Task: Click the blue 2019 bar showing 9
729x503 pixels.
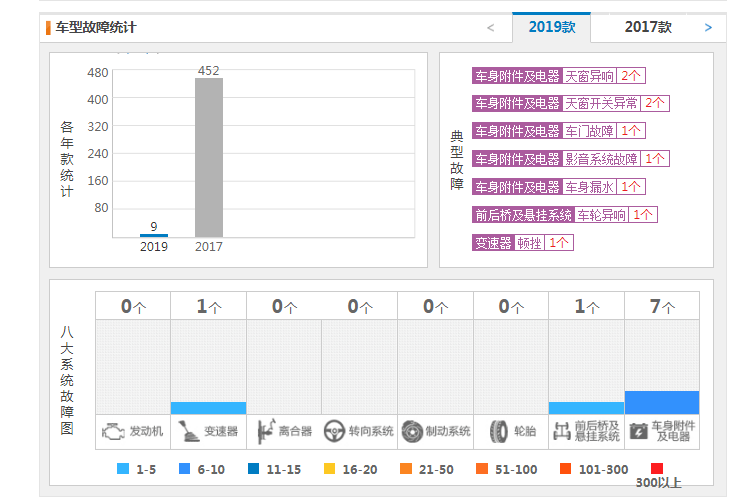Action: pos(154,235)
